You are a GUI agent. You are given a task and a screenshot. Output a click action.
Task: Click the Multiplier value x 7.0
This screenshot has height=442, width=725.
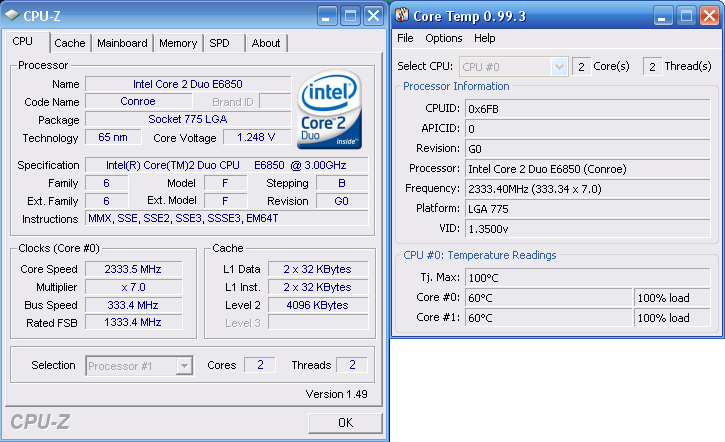click(133, 287)
